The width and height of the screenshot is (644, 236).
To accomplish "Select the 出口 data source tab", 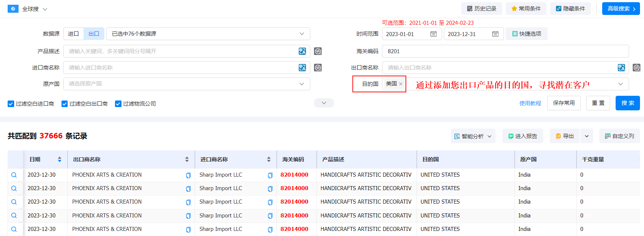I will [x=94, y=34].
